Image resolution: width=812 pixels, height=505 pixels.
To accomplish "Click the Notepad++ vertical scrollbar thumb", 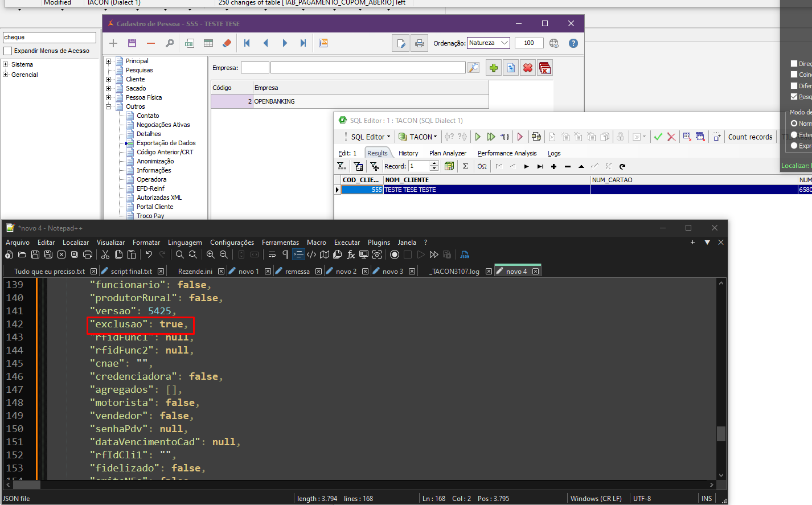I will 721,433.
